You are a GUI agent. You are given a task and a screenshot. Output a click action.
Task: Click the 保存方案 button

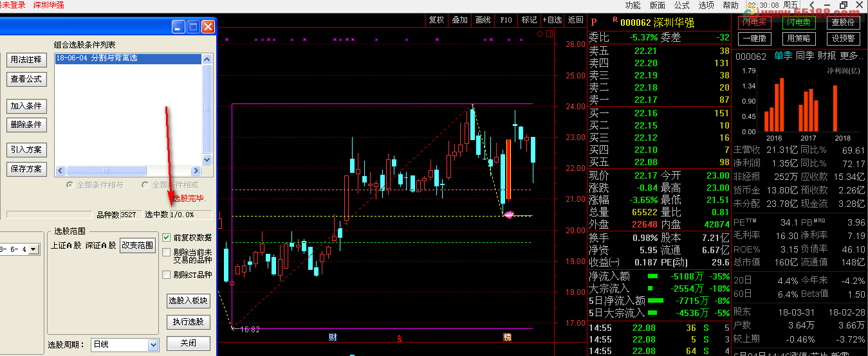click(x=26, y=169)
